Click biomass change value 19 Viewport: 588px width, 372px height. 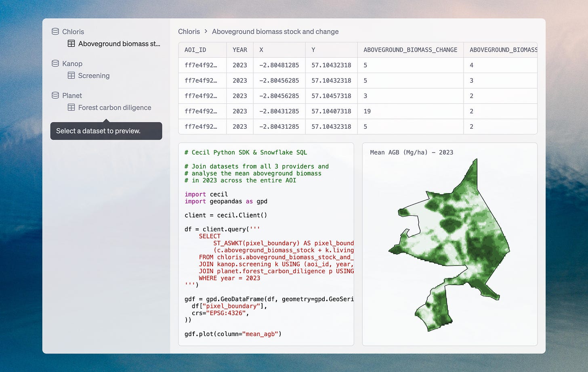pyautogui.click(x=367, y=111)
